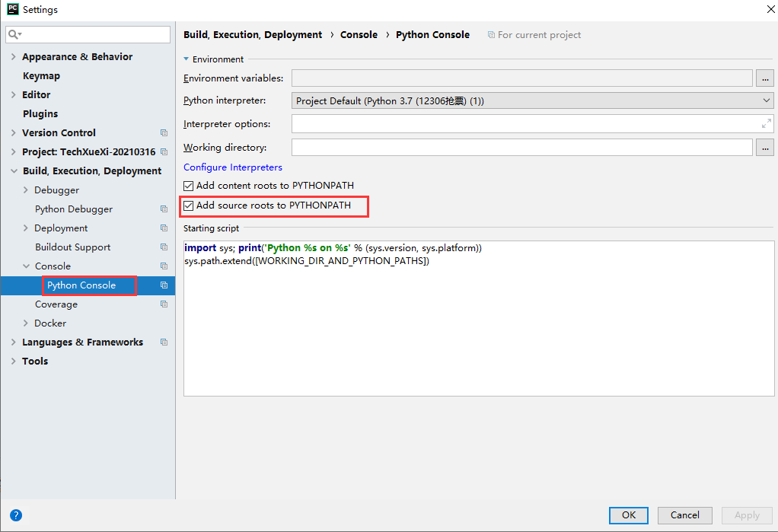
Task: Click Build, Execution, Deployment breadcrumb
Action: [253, 35]
